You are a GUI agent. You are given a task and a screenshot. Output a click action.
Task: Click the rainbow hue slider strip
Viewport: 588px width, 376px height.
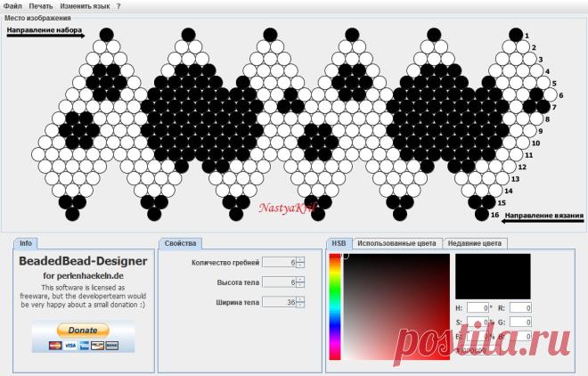point(335,307)
